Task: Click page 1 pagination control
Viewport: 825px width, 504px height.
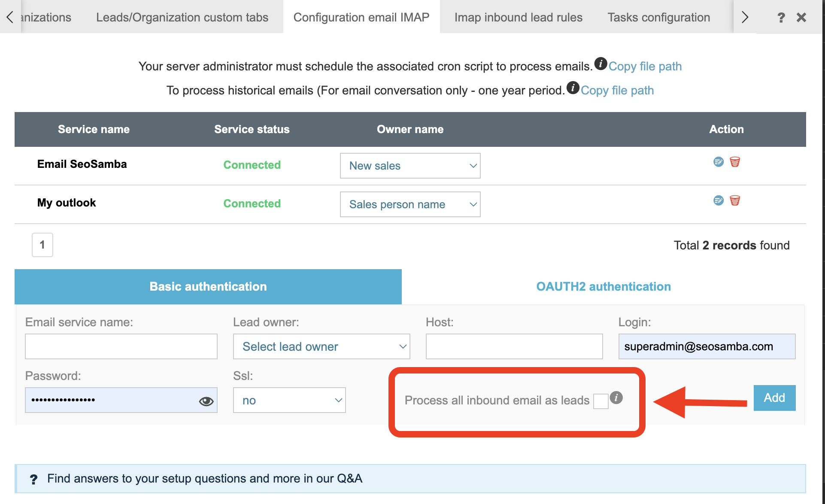Action: coord(41,245)
